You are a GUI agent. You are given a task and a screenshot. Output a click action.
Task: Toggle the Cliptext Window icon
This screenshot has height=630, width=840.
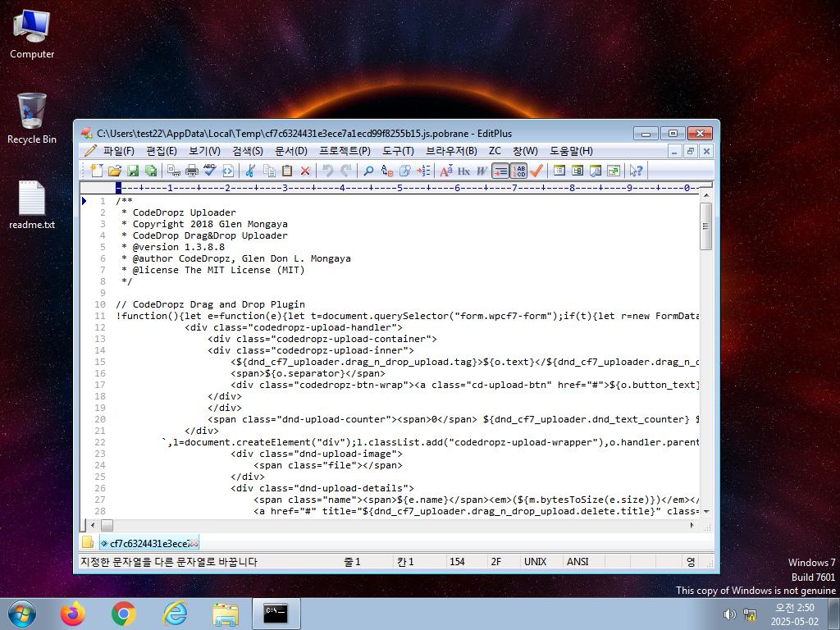577,171
